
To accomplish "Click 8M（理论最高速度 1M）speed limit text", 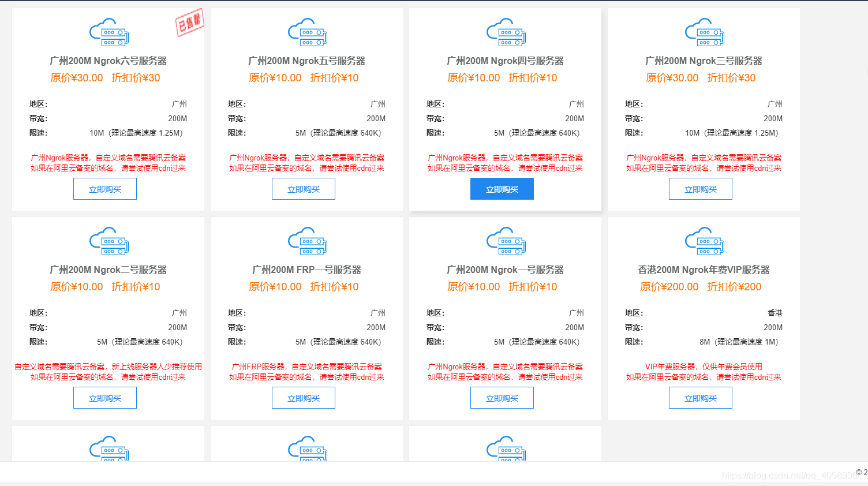I will click(739, 342).
